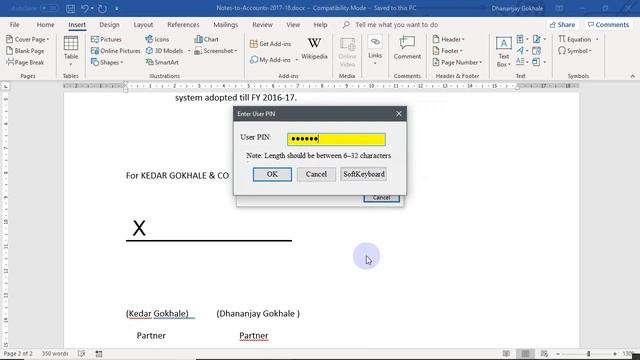Open the References tab
Image resolution: width=640 pixels, height=360 pixels.
(183, 24)
